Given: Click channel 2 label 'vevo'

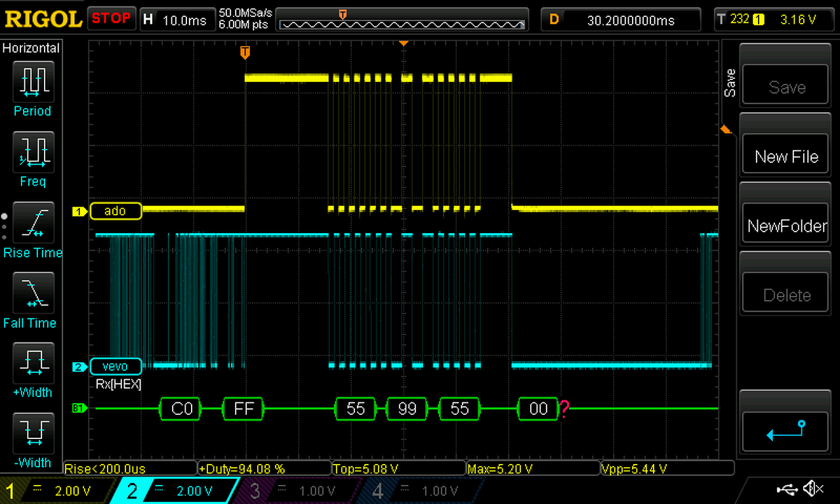Looking at the screenshot, I should [115, 366].
